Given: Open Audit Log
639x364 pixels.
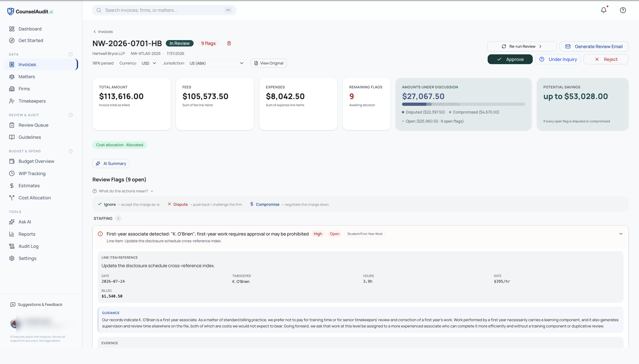Looking at the screenshot, I should pos(41,246).
